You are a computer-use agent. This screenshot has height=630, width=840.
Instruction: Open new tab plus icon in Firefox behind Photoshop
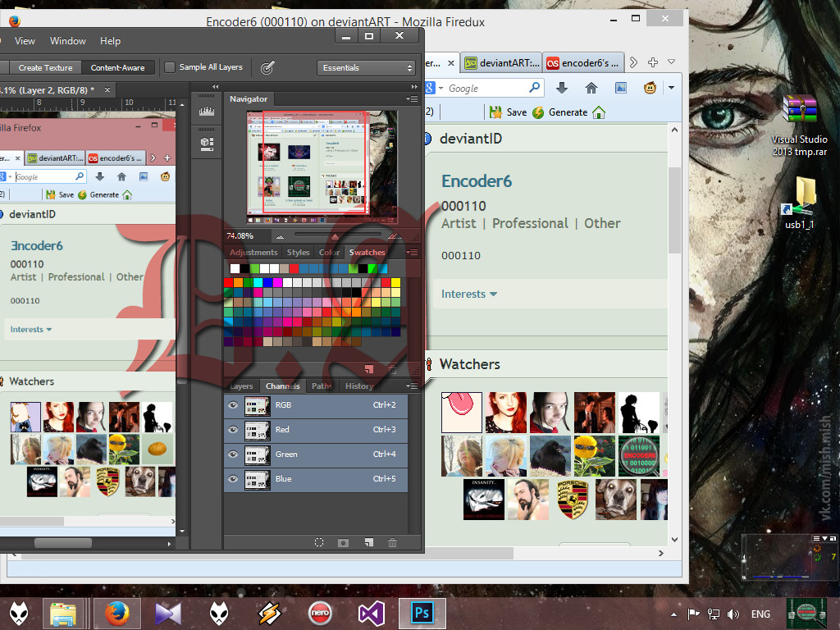click(652, 62)
